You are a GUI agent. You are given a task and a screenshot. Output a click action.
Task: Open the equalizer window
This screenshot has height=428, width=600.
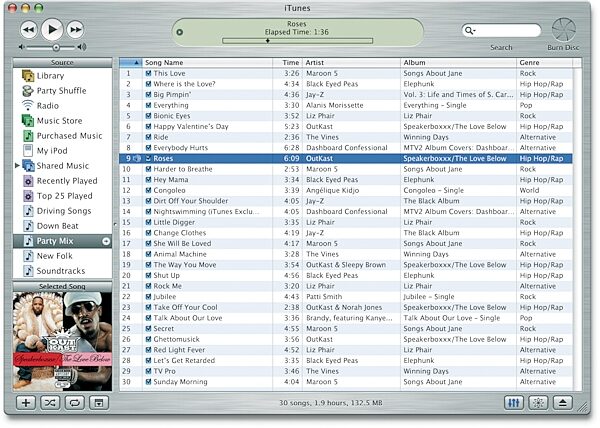[514, 403]
